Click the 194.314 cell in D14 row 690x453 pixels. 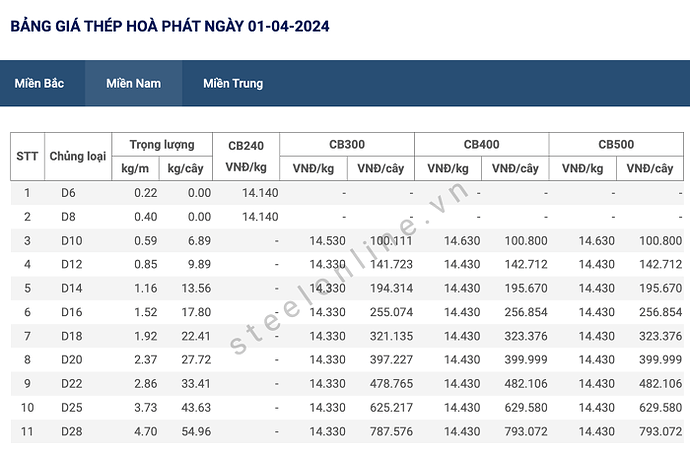tap(391, 288)
